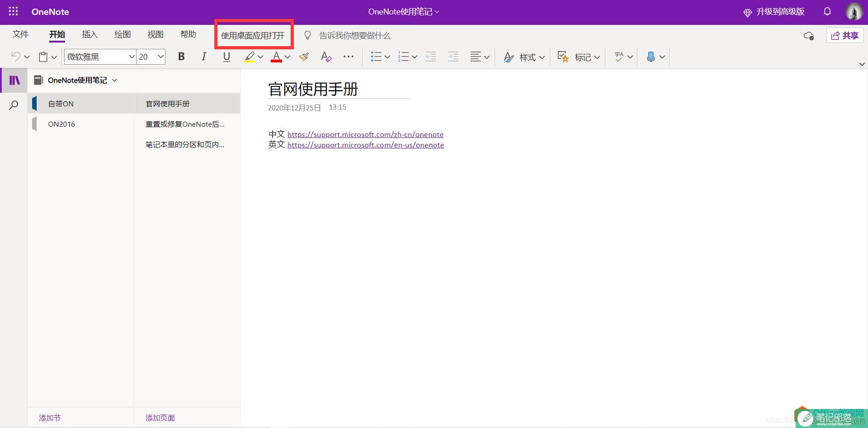Toggle Italic formatting

[204, 57]
